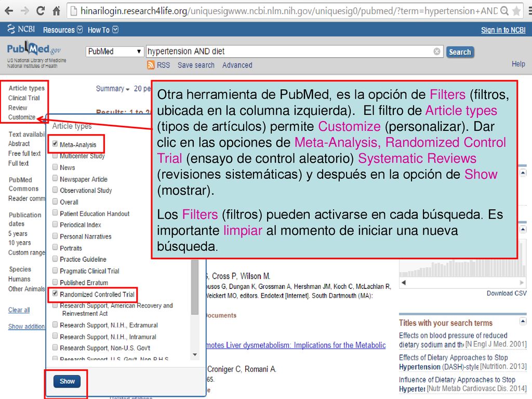Open the Sign in to NCBI link
Screen dimensions: 532x399
(x=503, y=30)
